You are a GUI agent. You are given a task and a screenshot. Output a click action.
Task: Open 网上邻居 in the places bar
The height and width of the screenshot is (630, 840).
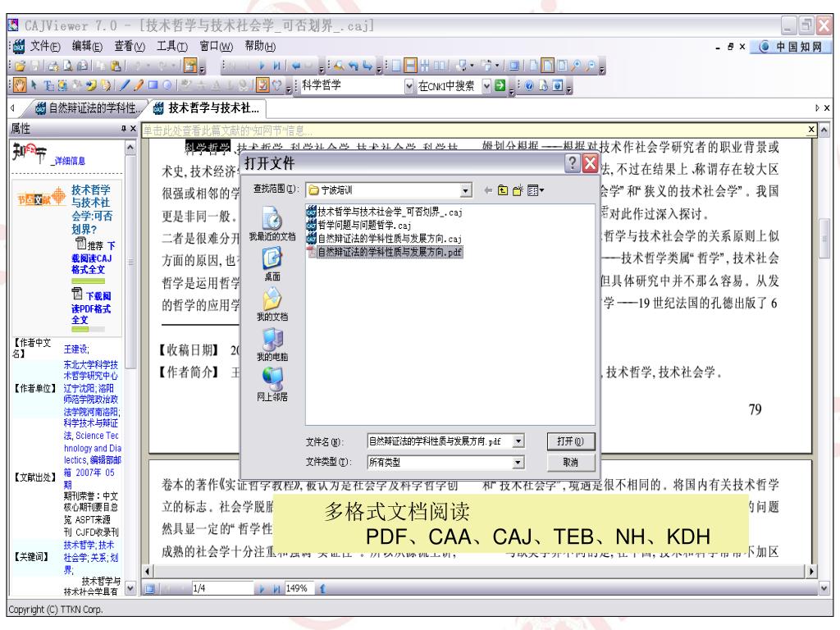272,384
